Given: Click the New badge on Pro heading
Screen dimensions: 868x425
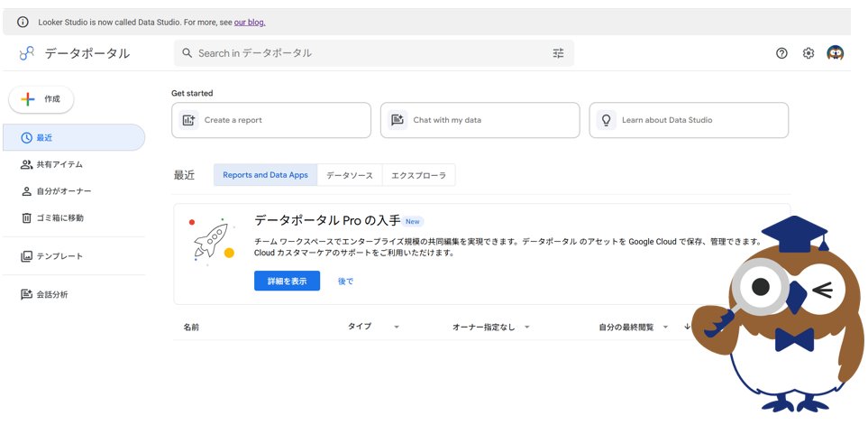Looking at the screenshot, I should (x=413, y=221).
